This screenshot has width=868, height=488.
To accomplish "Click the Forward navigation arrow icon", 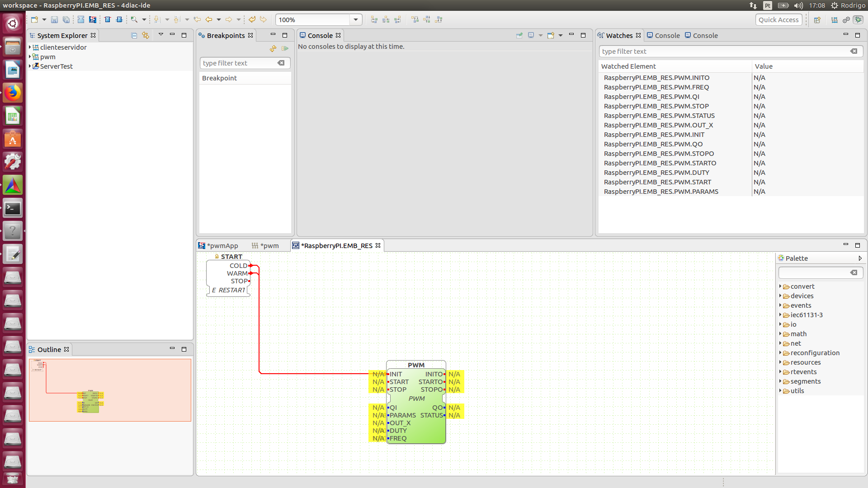I will [229, 19].
